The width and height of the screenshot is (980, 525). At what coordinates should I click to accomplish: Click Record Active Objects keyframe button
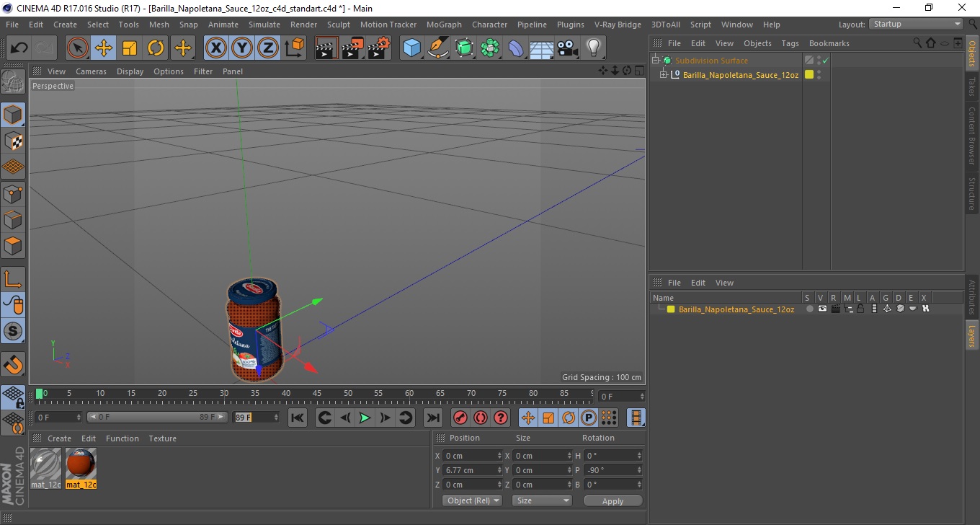tap(460, 418)
